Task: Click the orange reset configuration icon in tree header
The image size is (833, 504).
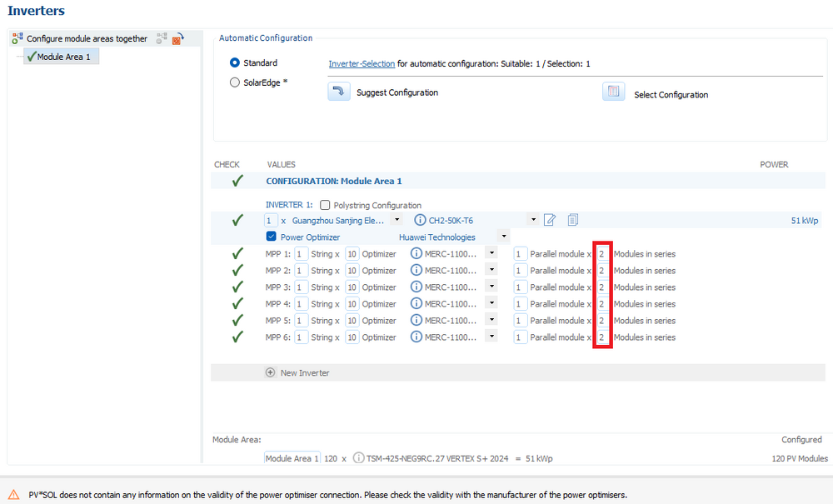Action: (x=178, y=38)
